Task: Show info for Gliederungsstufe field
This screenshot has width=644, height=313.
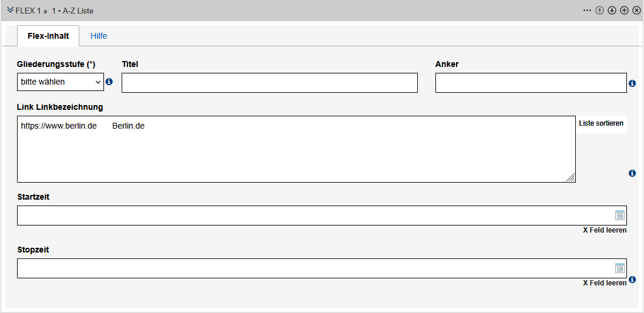Action: point(109,82)
